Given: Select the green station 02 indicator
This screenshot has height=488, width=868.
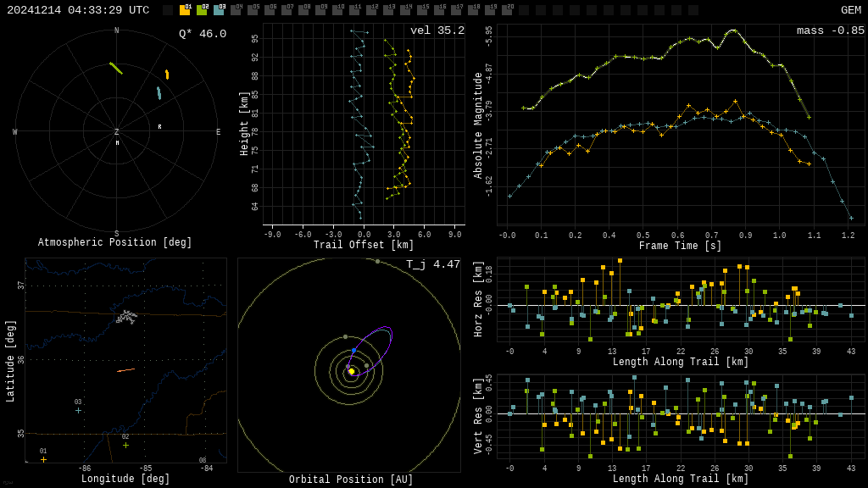Looking at the screenshot, I should click(x=202, y=10).
